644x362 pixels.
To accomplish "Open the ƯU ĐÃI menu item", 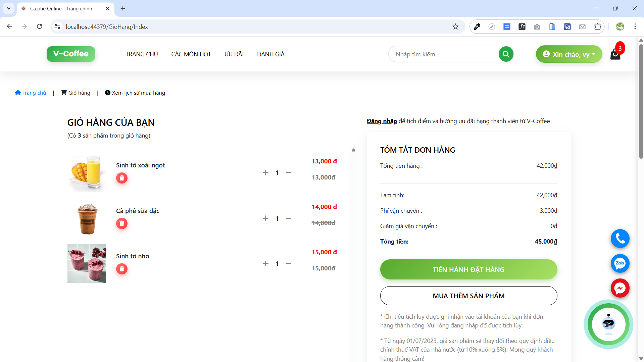I will coord(234,54).
